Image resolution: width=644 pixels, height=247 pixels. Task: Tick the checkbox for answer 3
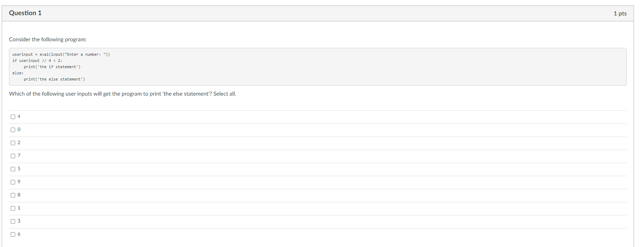(13, 221)
